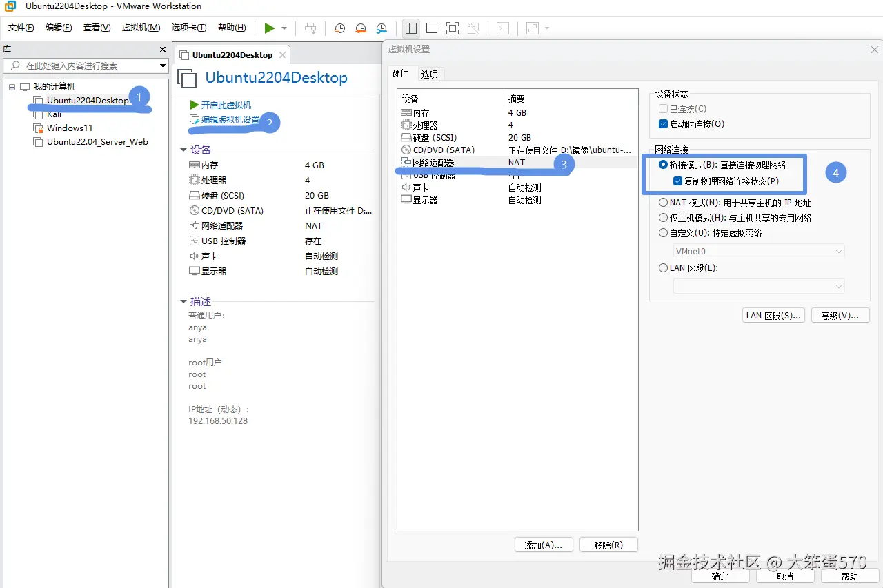Select the NAT 模式(N) radio button
This screenshot has height=588, width=883.
click(x=664, y=203)
